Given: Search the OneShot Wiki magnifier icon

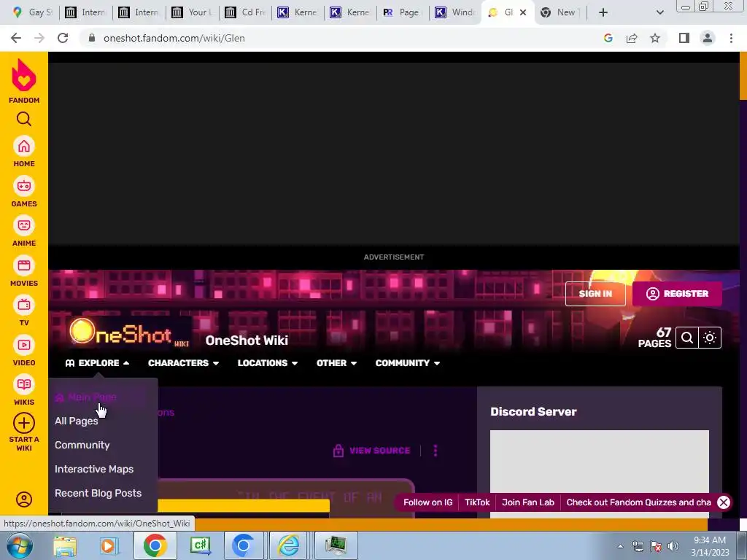Looking at the screenshot, I should (x=686, y=338).
